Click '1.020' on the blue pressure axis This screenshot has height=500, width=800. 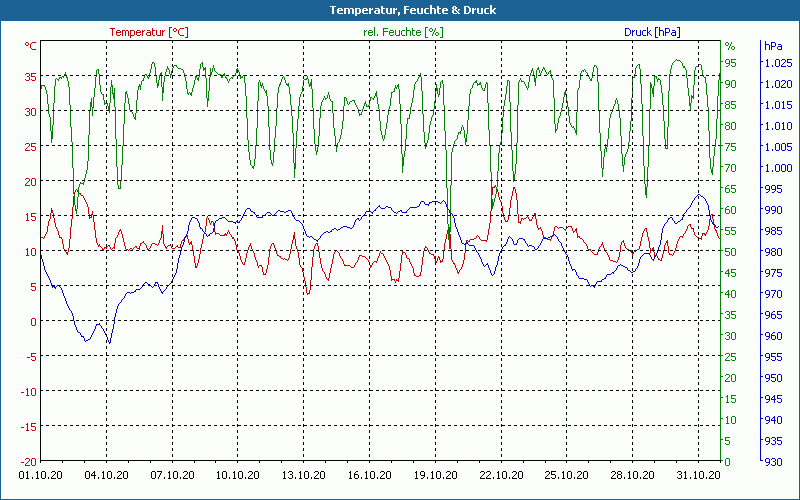coord(779,84)
